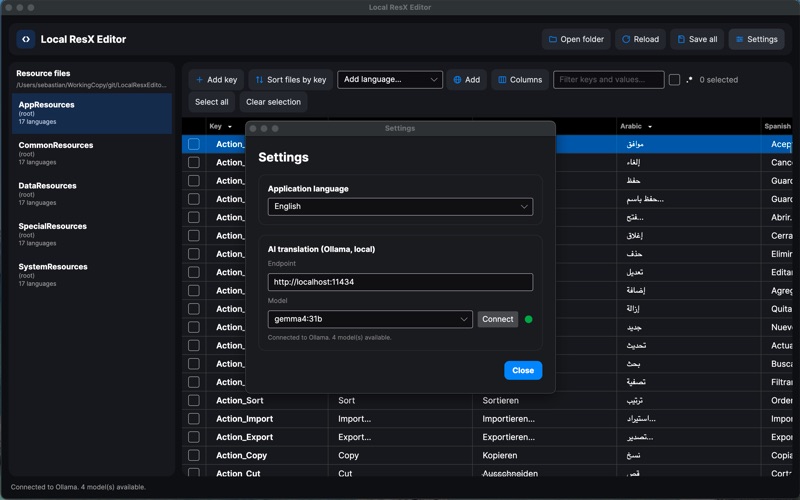
Task: Click the Arabic cell ترتيب in Action_Sort row
Action: pos(688,401)
